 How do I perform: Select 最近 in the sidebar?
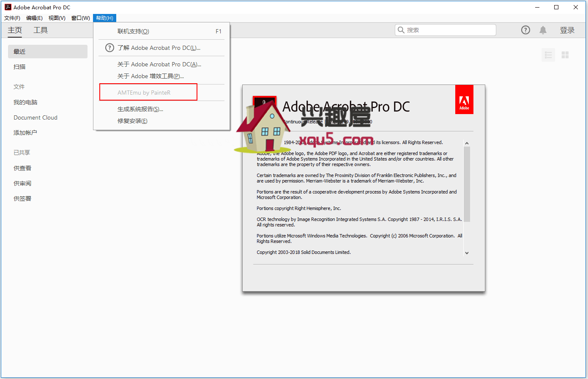click(x=48, y=52)
